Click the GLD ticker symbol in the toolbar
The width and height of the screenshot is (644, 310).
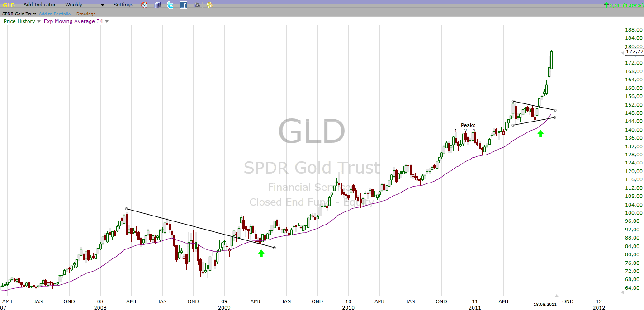[x=9, y=5]
